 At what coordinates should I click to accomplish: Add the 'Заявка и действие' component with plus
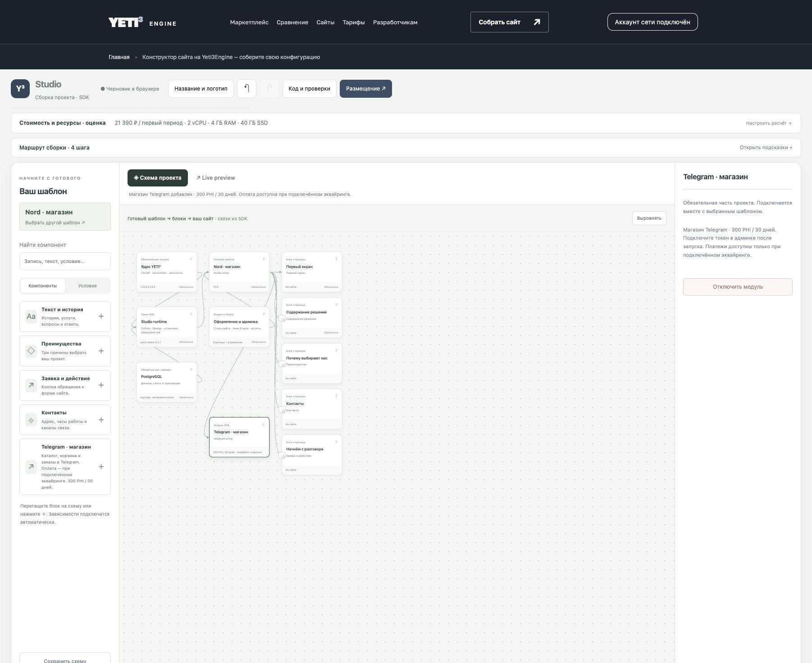(x=101, y=385)
